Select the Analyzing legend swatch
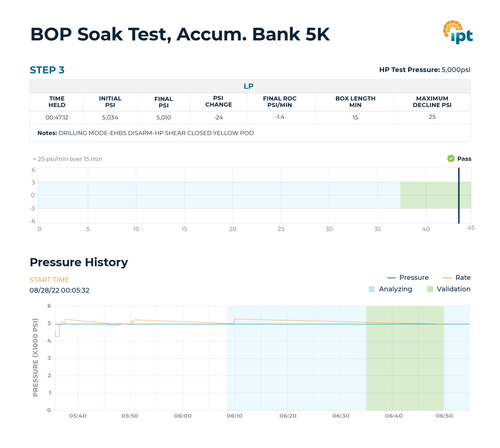 coord(372,289)
